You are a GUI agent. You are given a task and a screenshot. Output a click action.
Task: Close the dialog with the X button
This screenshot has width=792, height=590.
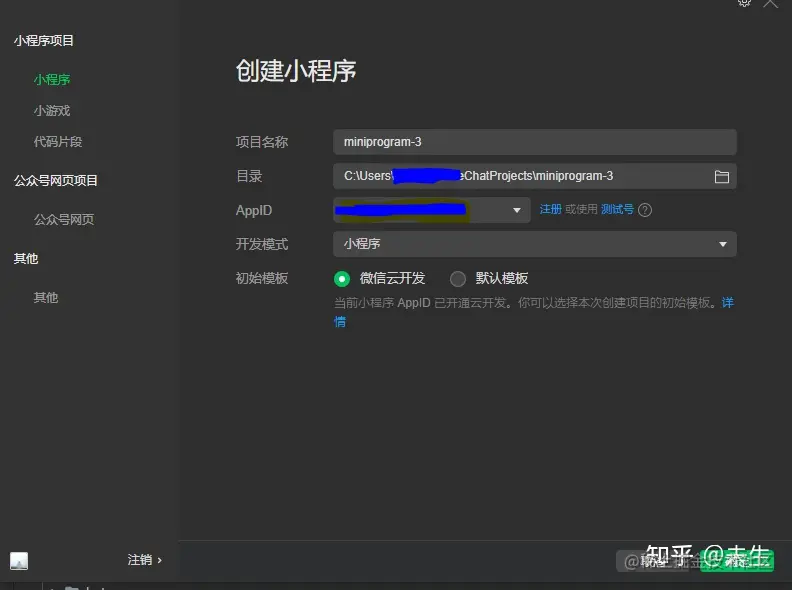[x=771, y=3]
